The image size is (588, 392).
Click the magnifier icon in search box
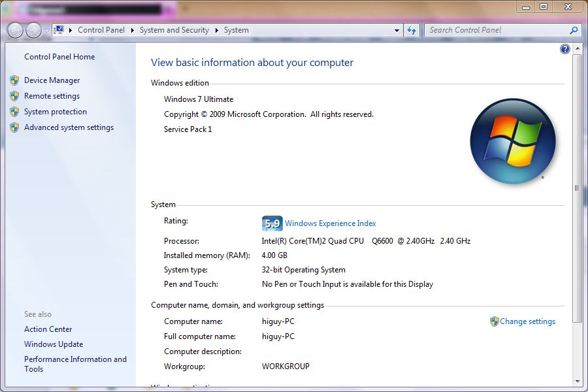(574, 30)
